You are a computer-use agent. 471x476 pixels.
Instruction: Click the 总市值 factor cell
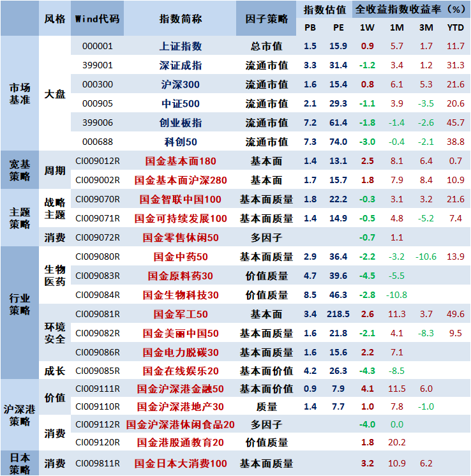click(266, 46)
